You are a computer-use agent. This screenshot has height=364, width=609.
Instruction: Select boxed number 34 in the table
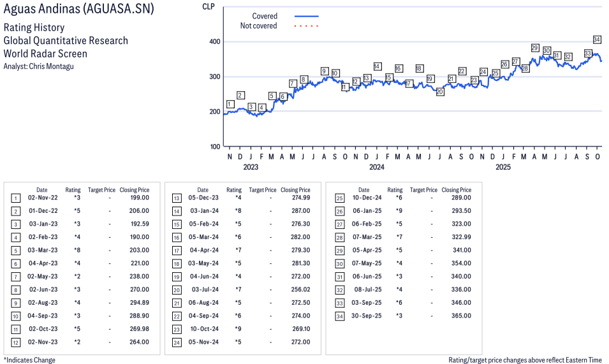click(x=339, y=316)
